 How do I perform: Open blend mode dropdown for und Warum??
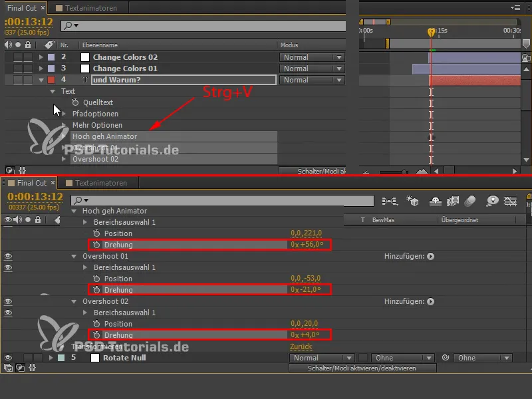[312, 80]
